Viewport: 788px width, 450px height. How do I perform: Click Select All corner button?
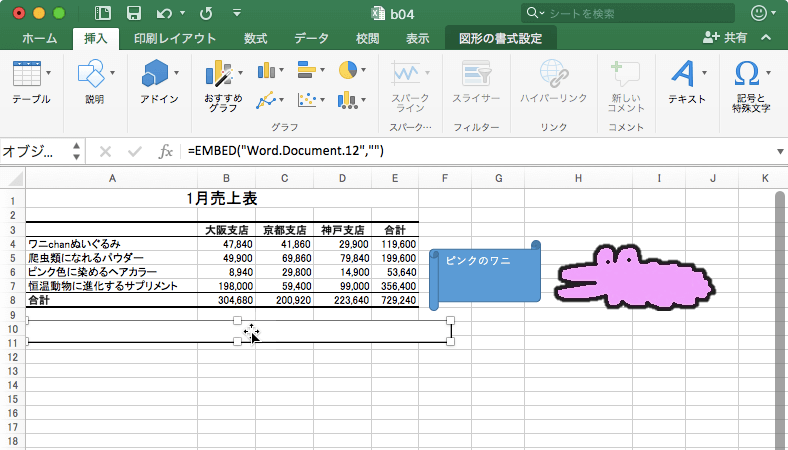point(13,178)
